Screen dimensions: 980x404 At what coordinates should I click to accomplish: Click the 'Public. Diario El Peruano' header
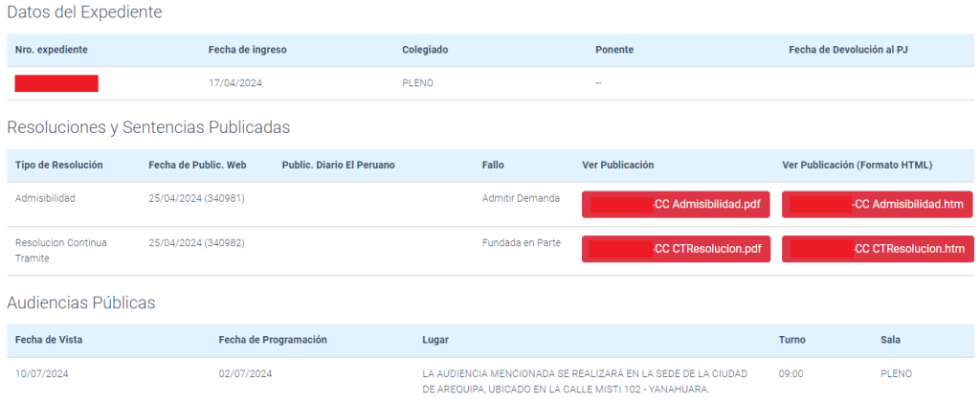point(338,165)
